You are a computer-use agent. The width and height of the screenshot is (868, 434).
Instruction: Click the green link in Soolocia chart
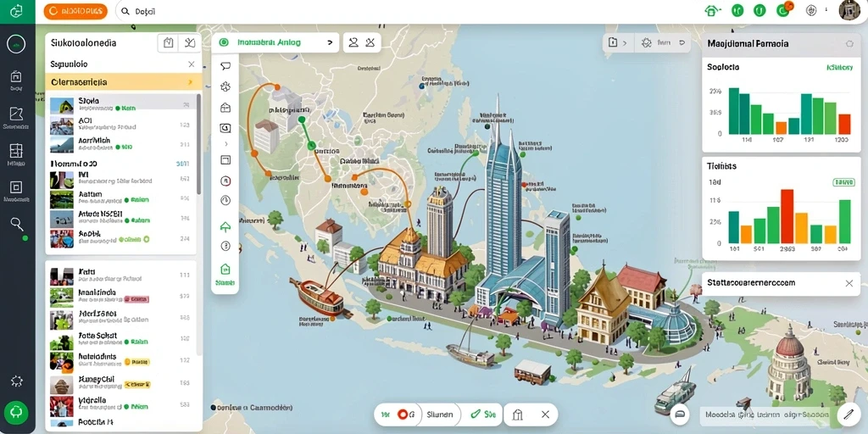[839, 68]
